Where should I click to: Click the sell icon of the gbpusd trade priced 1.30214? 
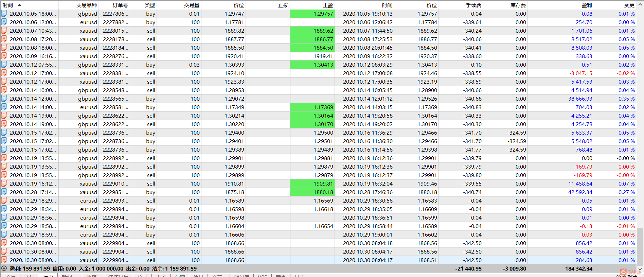click(4, 116)
